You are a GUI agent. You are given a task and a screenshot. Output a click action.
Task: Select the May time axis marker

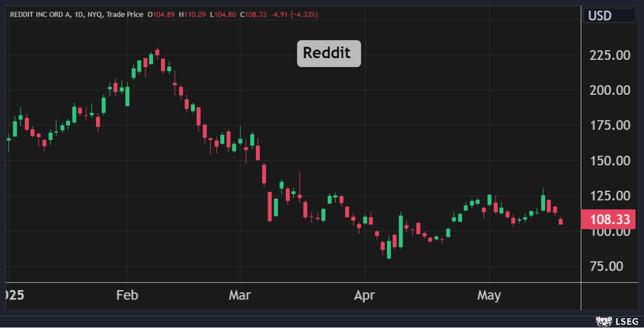[489, 295]
